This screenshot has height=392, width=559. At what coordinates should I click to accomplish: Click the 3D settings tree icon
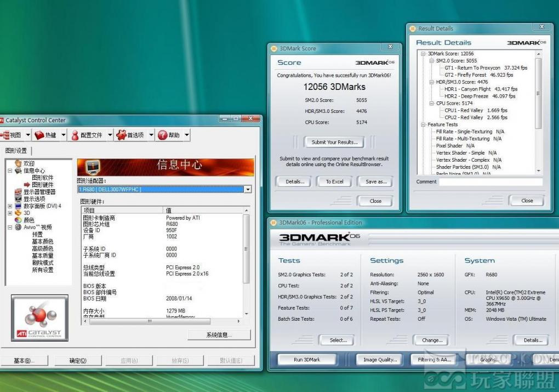point(18,213)
